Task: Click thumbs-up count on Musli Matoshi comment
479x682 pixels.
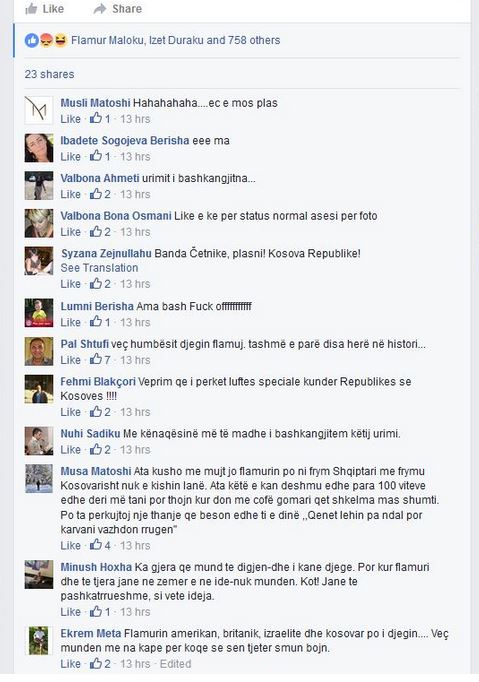Action: pyautogui.click(x=100, y=118)
